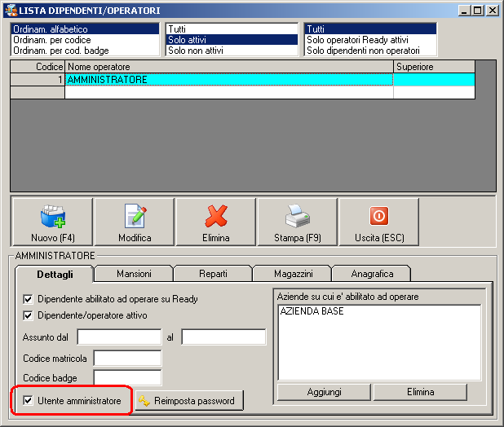The height and width of the screenshot is (427, 504).
Task: Switch to the Dettagli tab
Action: click(x=55, y=275)
